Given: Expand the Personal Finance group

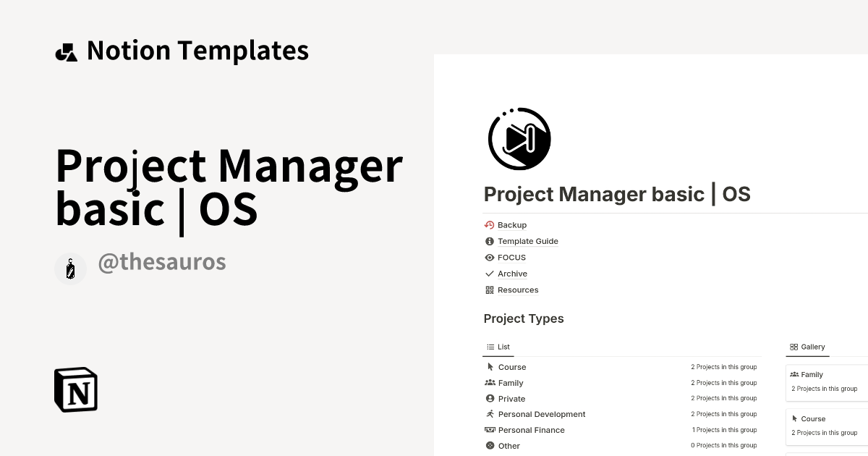Looking at the screenshot, I should click(x=531, y=429).
